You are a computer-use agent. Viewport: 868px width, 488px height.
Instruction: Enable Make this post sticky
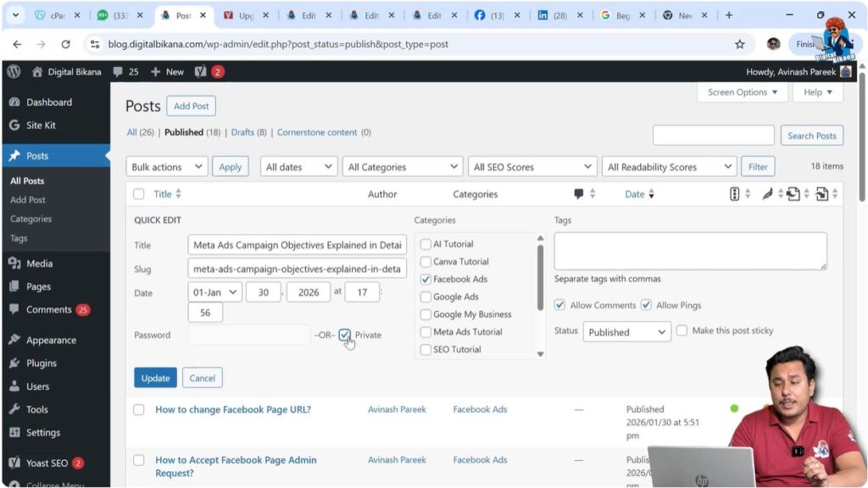point(682,330)
